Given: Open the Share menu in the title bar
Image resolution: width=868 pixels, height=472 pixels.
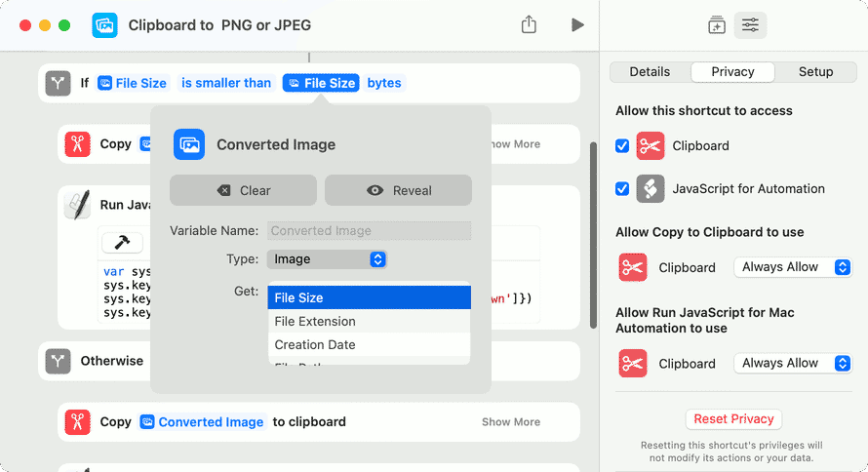Looking at the screenshot, I should point(529,24).
